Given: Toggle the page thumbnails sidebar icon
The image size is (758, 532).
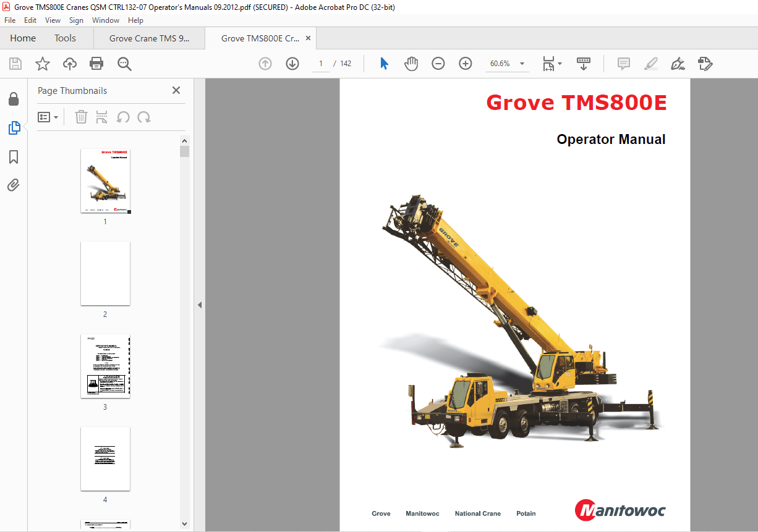Looking at the screenshot, I should 14,128.
